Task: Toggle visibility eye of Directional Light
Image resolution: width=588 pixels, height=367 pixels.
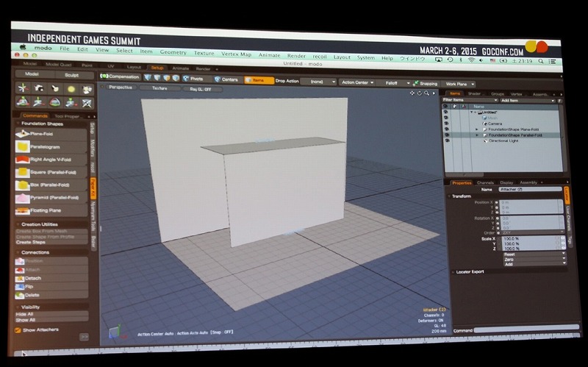Action: click(447, 140)
